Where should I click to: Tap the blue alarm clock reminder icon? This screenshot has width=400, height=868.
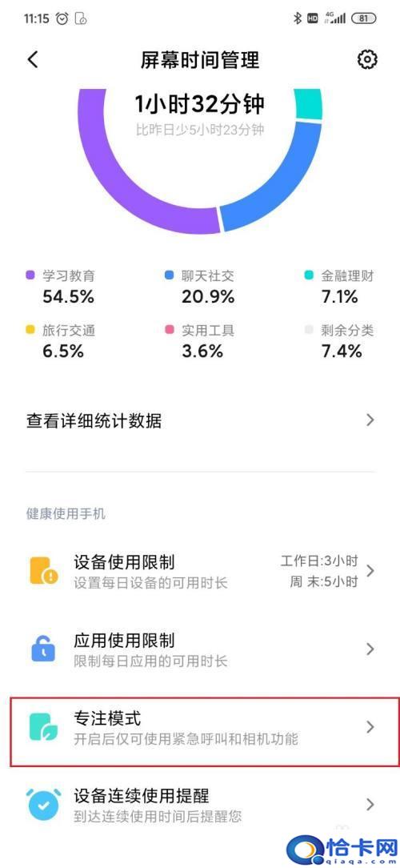click(x=43, y=804)
